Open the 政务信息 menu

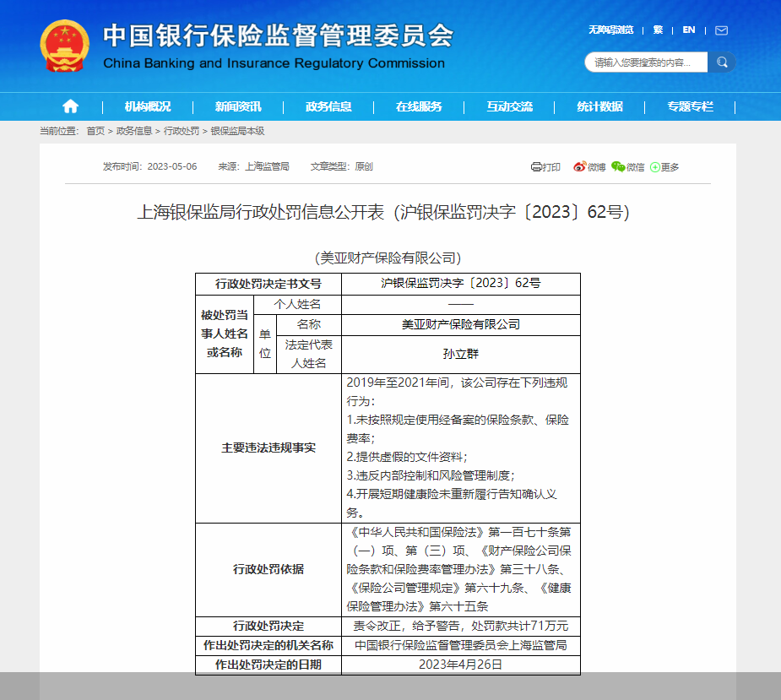pos(328,106)
